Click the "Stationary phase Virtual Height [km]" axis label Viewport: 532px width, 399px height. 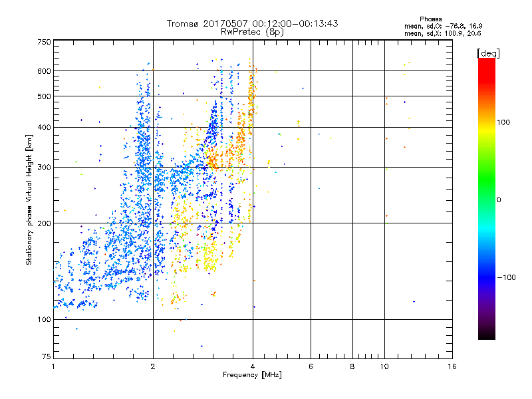(x=29, y=199)
